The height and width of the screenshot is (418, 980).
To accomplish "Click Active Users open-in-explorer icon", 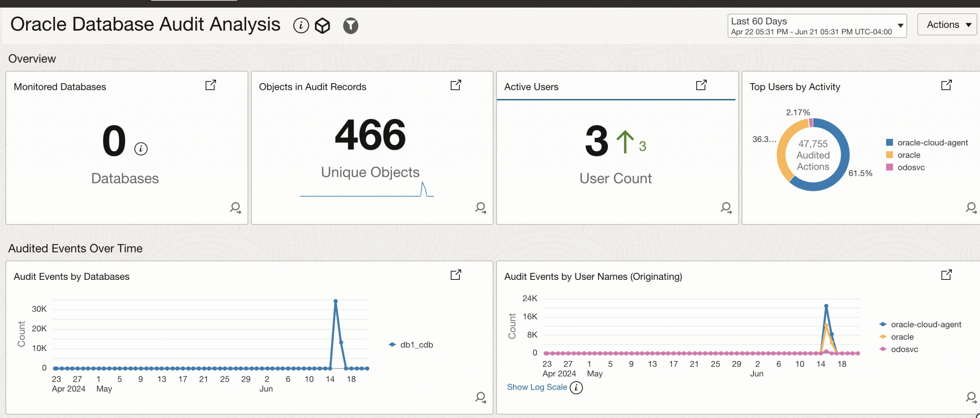I will (x=701, y=85).
